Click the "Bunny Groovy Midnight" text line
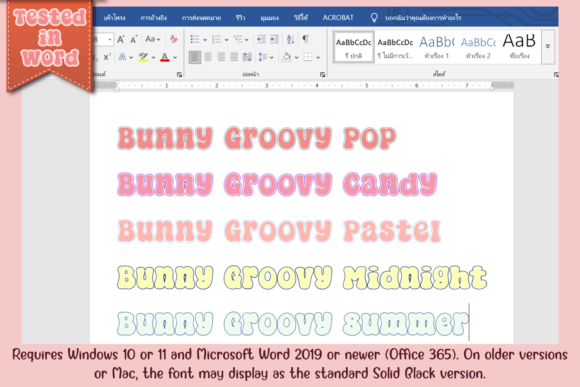This screenshot has height=387, width=580. [302, 277]
